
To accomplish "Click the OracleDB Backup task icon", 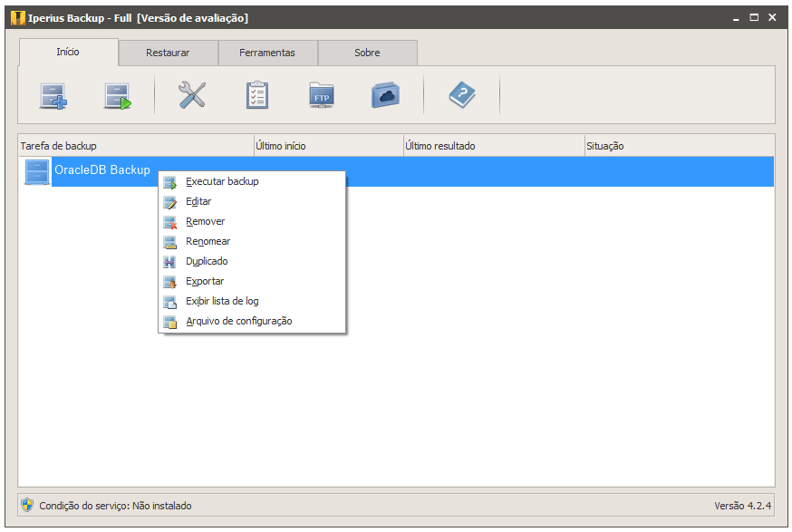I will coord(37,172).
